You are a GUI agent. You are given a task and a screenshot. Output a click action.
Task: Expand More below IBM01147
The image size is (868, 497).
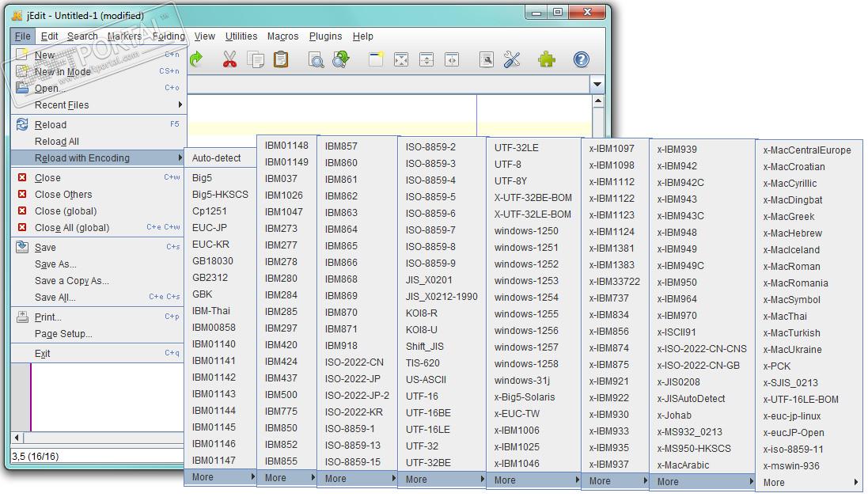(220, 477)
